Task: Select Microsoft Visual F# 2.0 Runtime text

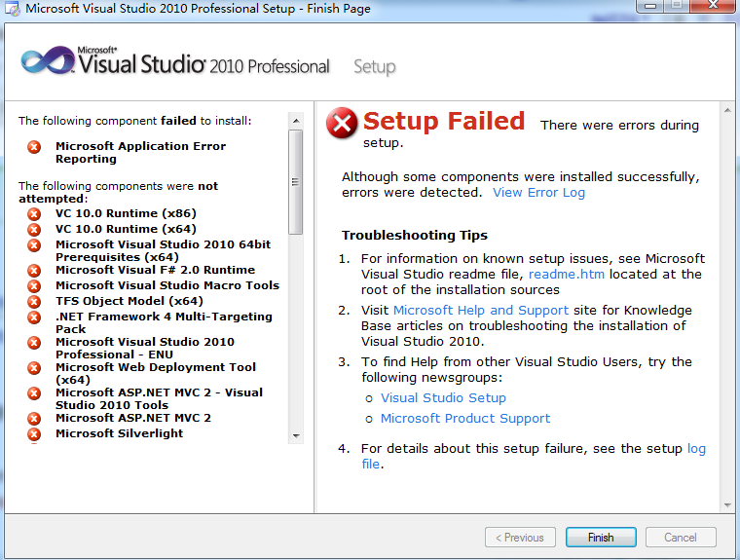Action: 155,270
